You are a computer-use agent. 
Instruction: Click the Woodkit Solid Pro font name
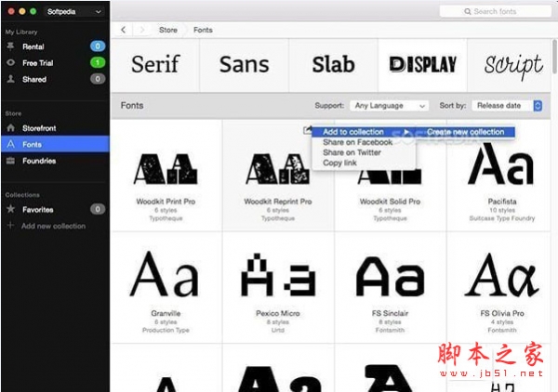pos(390,202)
